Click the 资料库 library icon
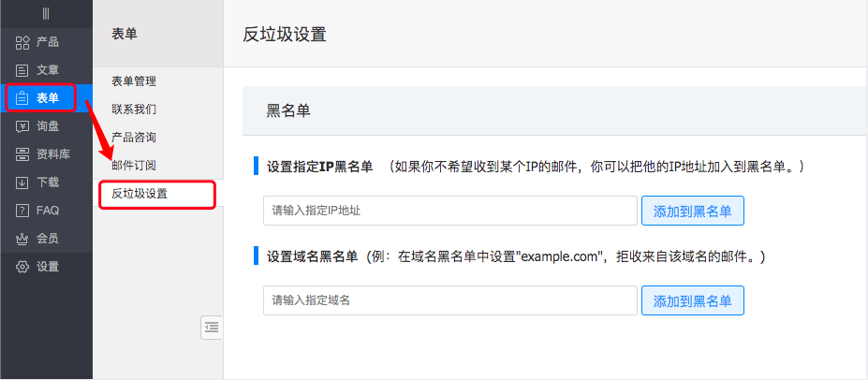Viewport: 868px width, 380px height. [22, 154]
